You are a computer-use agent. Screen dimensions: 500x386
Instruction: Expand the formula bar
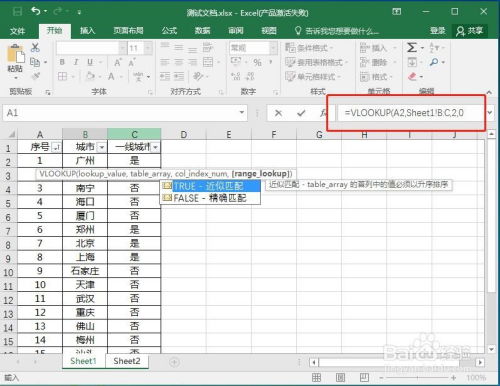[490, 113]
